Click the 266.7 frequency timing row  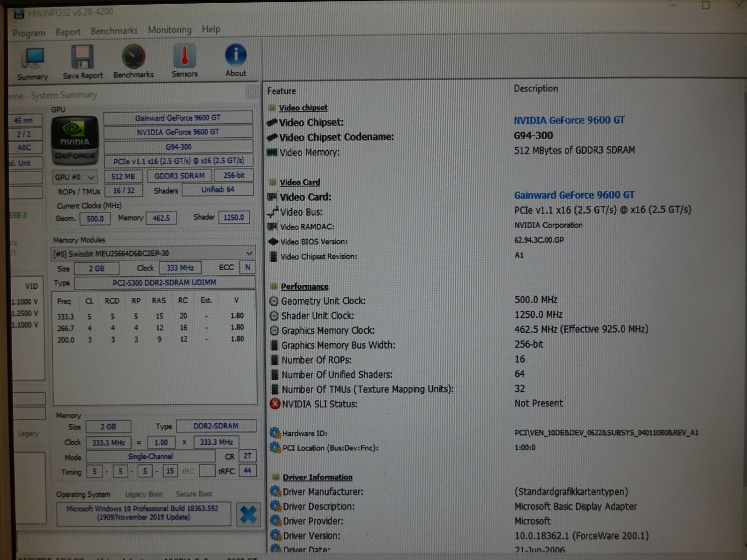click(150, 328)
